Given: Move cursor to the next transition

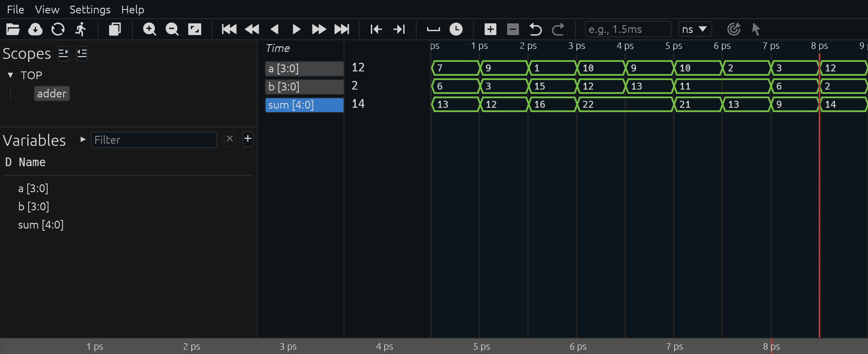Looking at the screenshot, I should [399, 29].
